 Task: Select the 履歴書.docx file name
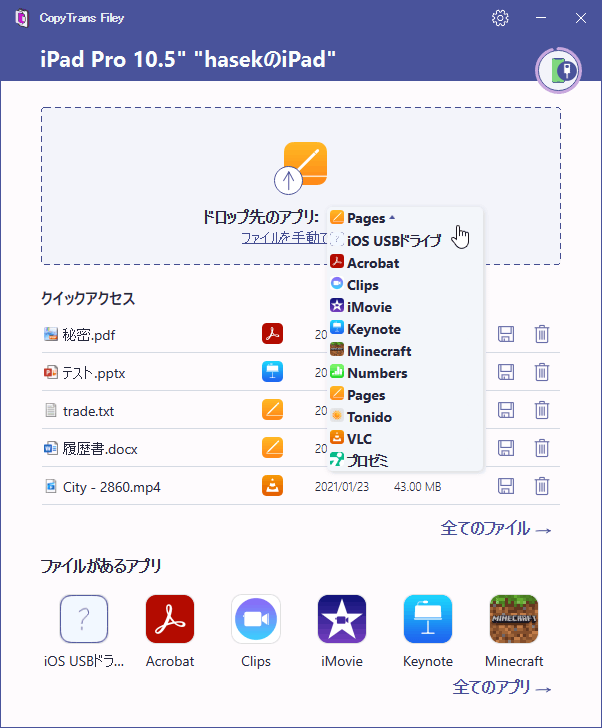click(100, 449)
